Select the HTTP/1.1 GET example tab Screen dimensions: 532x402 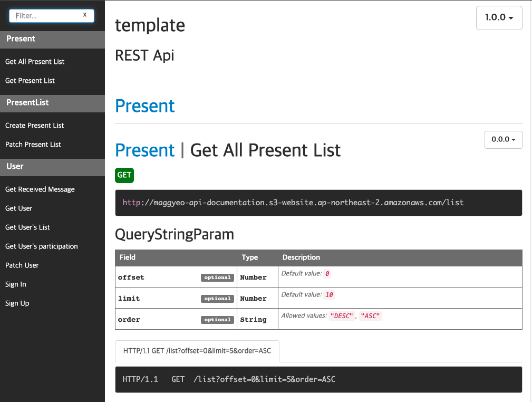197,351
